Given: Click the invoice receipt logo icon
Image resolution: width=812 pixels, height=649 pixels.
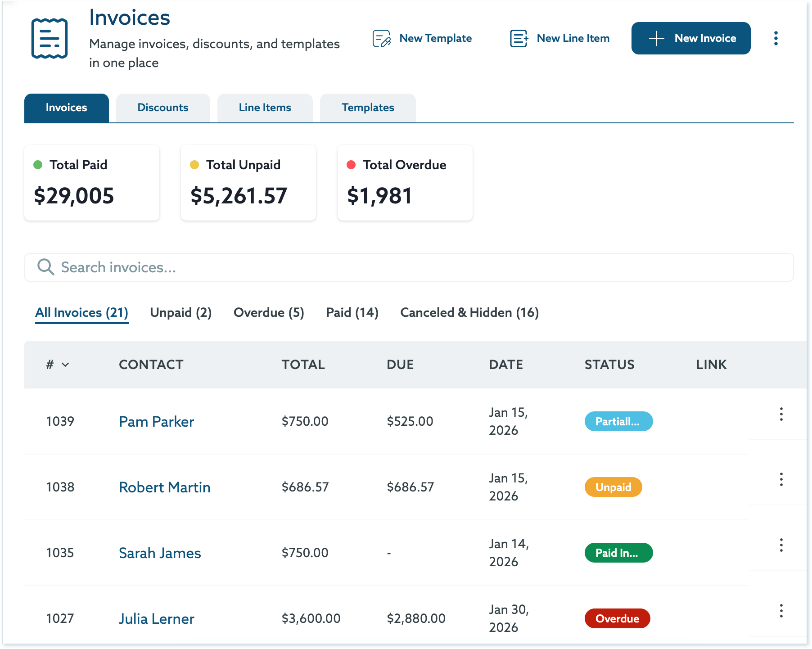Looking at the screenshot, I should (x=50, y=39).
